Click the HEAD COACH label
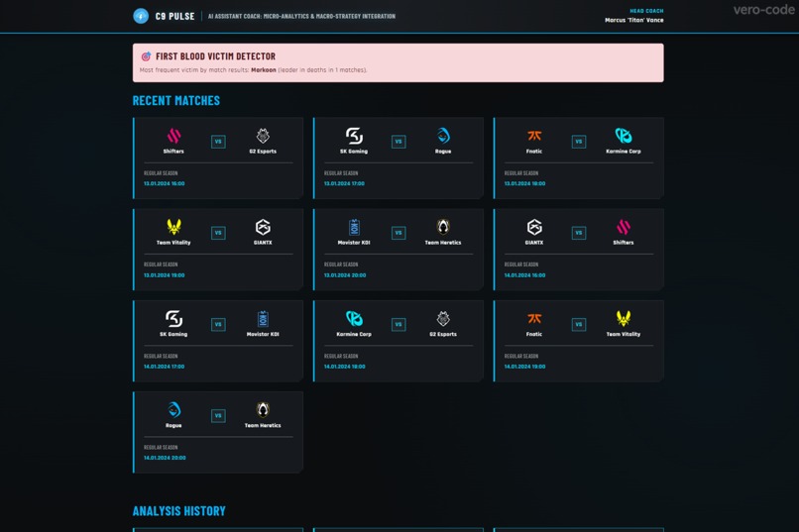Viewport: 799px width, 532px height. [646, 11]
